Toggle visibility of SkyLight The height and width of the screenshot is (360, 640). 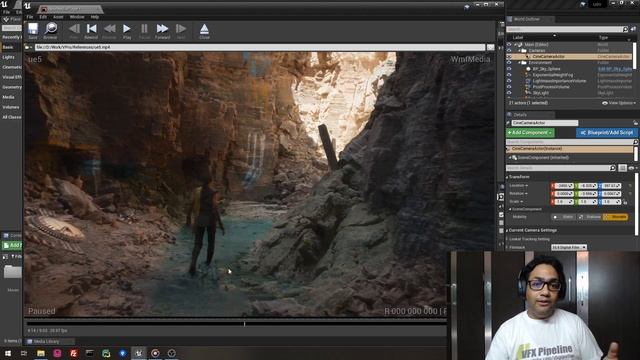[509, 93]
